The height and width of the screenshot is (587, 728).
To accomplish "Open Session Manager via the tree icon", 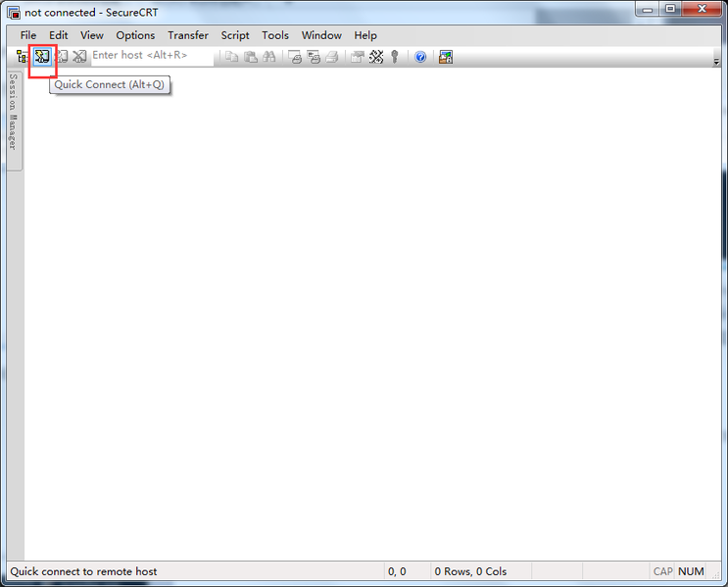I will pyautogui.click(x=22, y=57).
